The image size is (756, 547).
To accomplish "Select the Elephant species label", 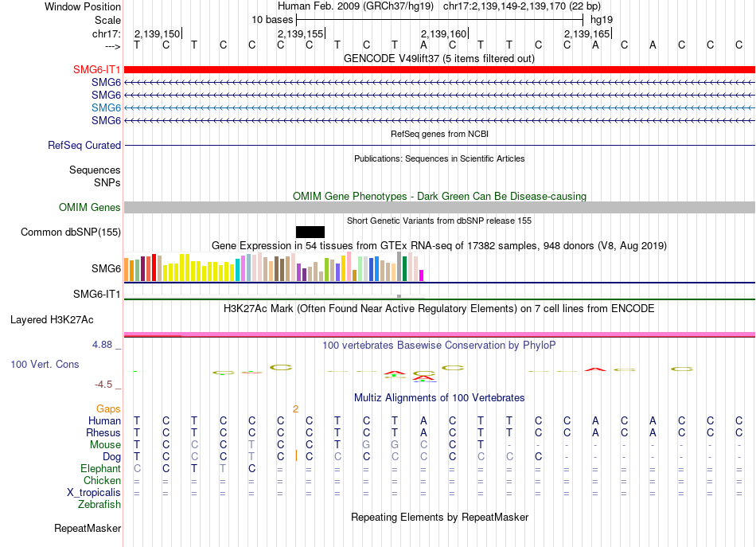I will (101, 468).
